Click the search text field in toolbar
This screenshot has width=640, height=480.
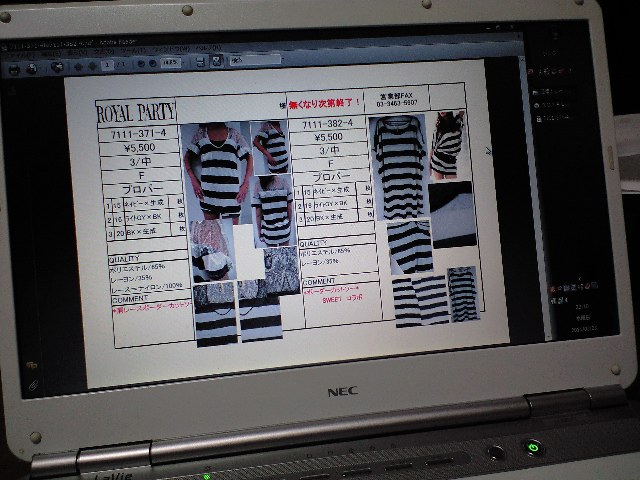pyautogui.click(x=255, y=60)
